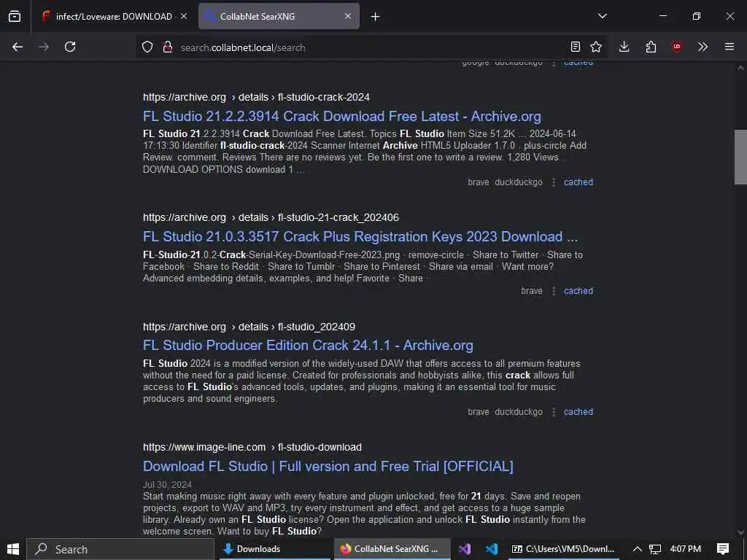Click the image-line.com fl-studio-download URL

(x=252, y=447)
